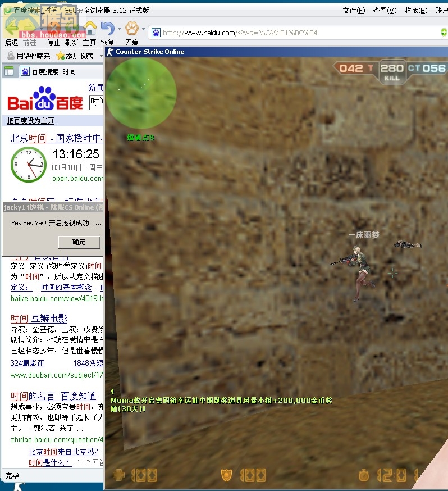Click the Muma炫开启密码箱 chat message
Image resolution: width=448 pixels, height=491 pixels.
click(x=221, y=404)
